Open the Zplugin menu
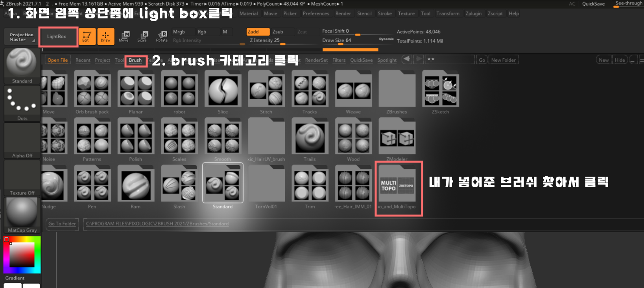Viewport: 644px width, 288px height. 473,13
